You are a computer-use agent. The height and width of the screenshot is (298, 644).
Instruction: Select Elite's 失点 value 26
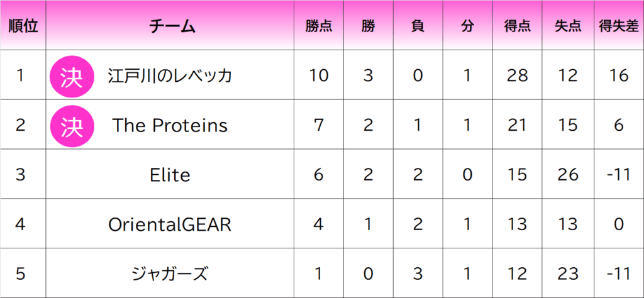tap(567, 175)
